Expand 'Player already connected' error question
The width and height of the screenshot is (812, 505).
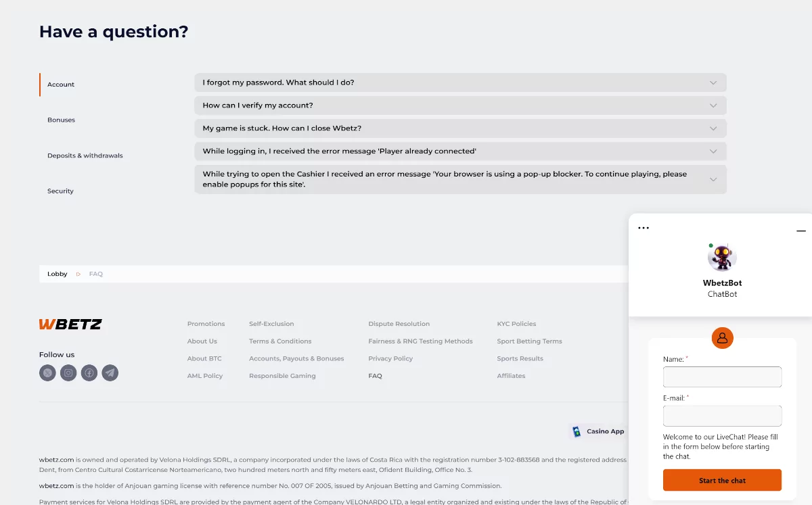point(460,151)
